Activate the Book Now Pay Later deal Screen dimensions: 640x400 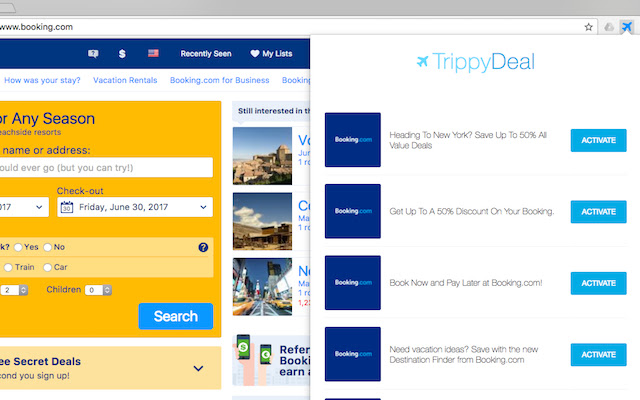pyautogui.click(x=598, y=283)
